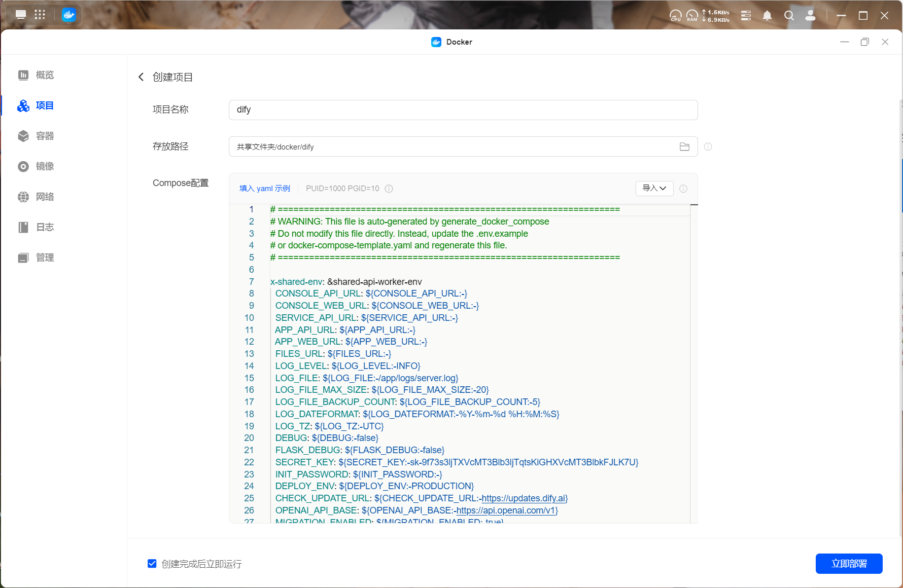This screenshot has height=588, width=903.
Task: Click the 立即部署 deploy button
Action: tap(849, 564)
